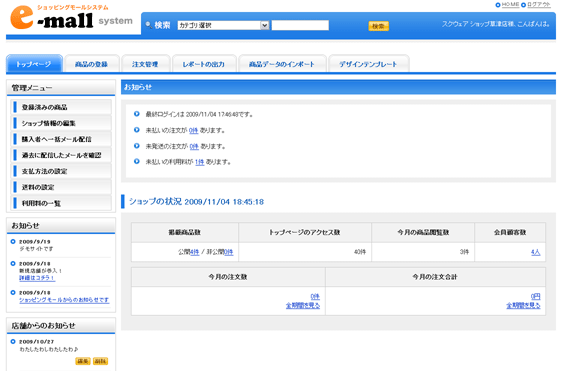Open 支払方法の設定 menu item
Viewport: 563px width, 371px height.
pyautogui.click(x=61, y=171)
